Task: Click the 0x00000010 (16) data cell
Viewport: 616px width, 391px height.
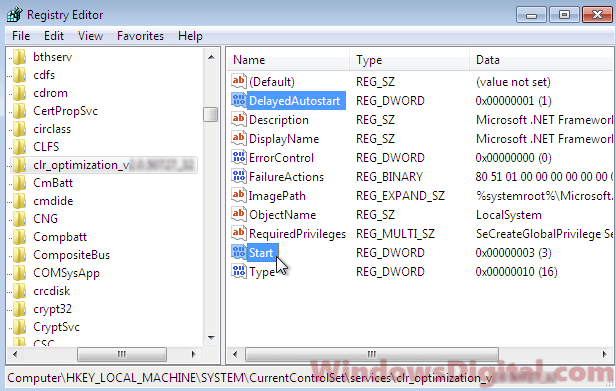Action: 516,272
